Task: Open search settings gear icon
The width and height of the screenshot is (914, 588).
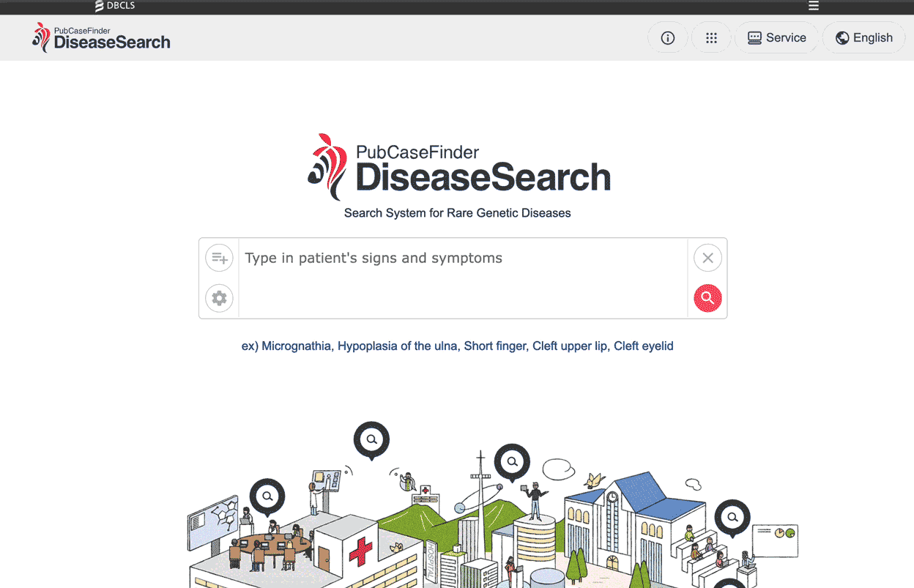Action: pos(219,298)
